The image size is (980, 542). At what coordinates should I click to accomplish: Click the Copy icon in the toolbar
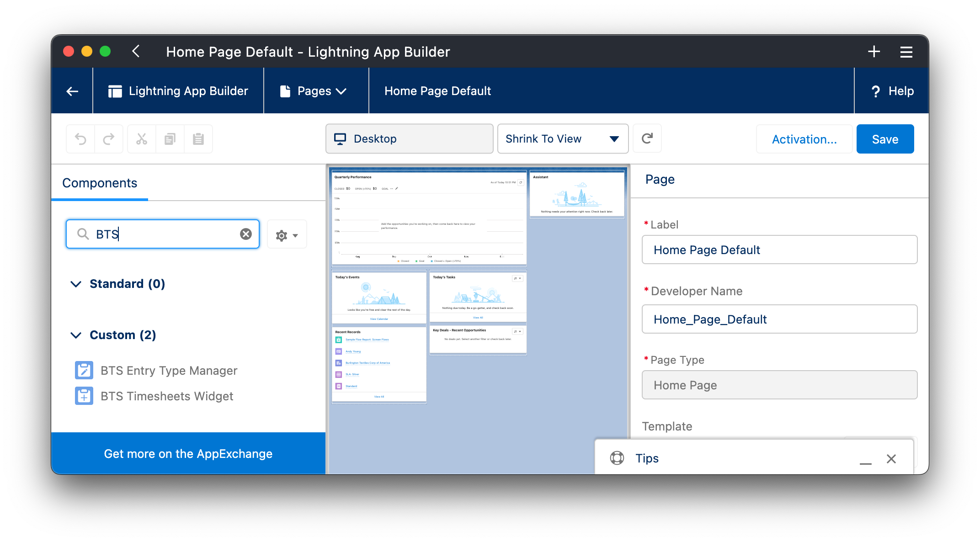click(170, 139)
